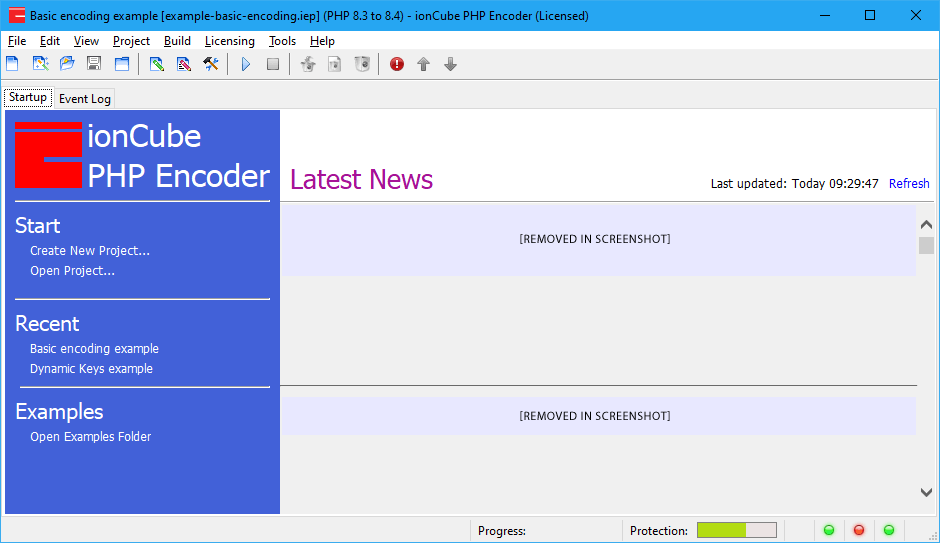
Task: Click the grey down arrow icon
Action: 451,64
